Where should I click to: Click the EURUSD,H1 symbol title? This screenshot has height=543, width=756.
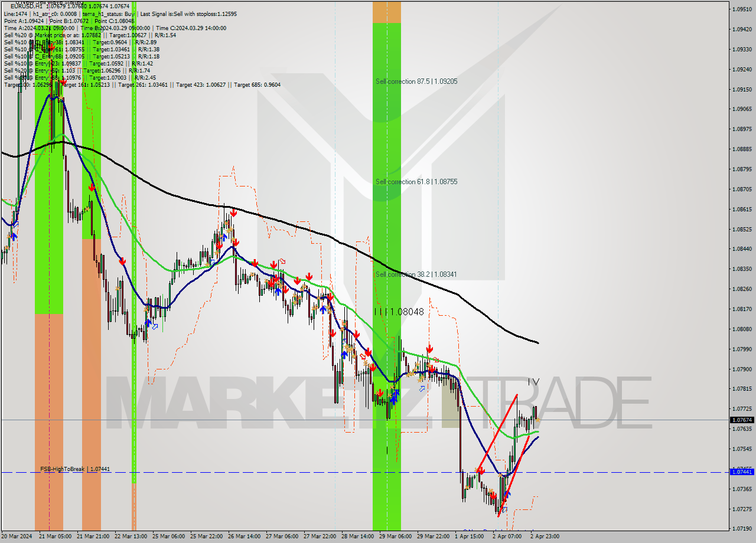[26, 6]
